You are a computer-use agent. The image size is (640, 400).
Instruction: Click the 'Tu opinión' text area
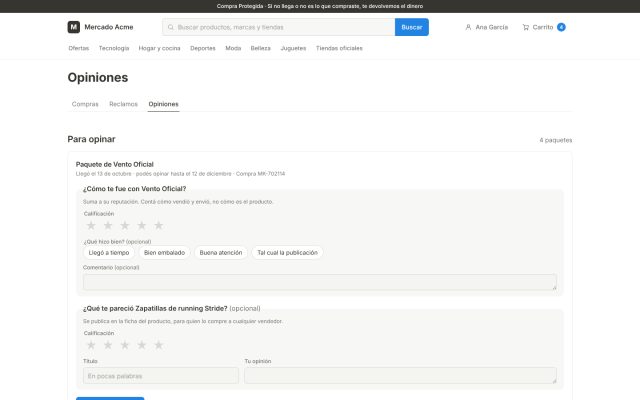click(400, 376)
